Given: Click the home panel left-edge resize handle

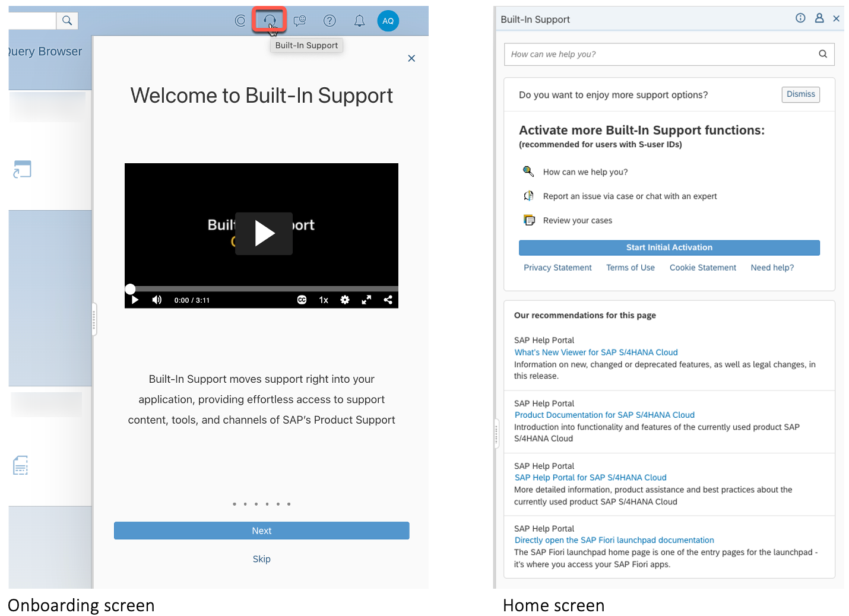Looking at the screenshot, I should (x=496, y=434).
